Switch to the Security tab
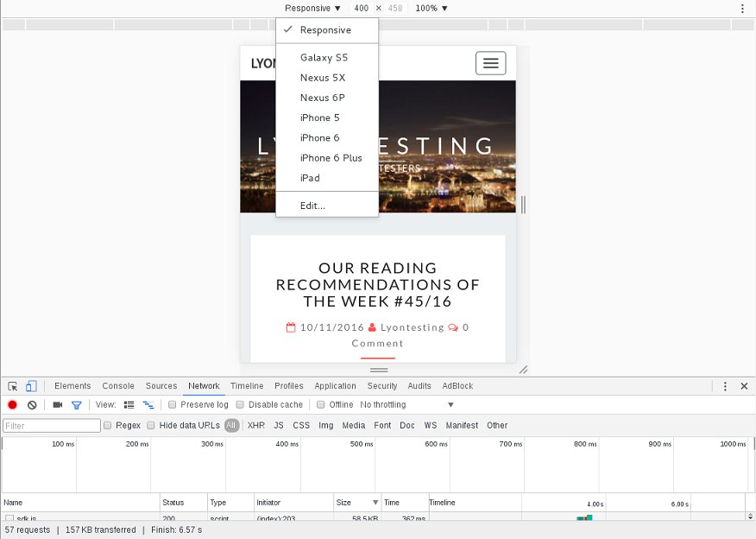The height and width of the screenshot is (539, 756). [x=381, y=386]
